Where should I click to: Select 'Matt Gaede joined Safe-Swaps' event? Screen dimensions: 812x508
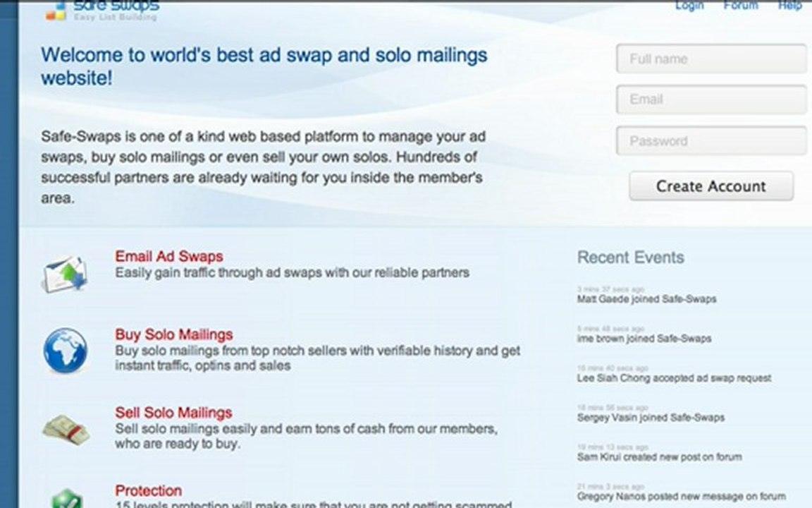pos(647,299)
